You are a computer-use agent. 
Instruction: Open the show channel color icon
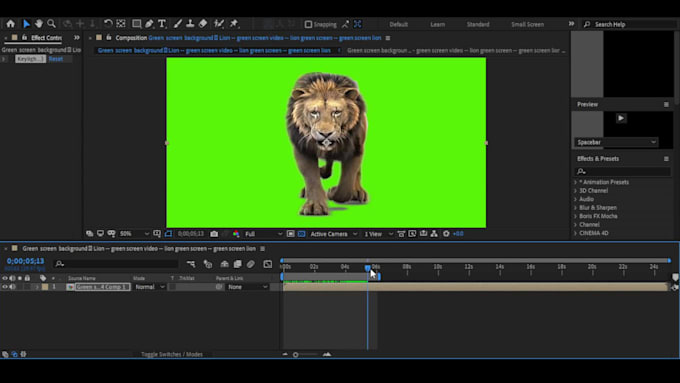click(236, 234)
